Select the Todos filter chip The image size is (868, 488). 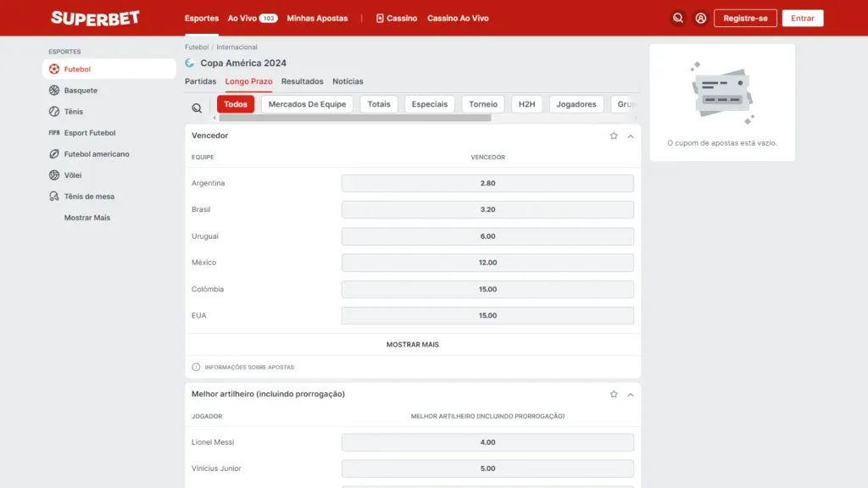(x=236, y=104)
